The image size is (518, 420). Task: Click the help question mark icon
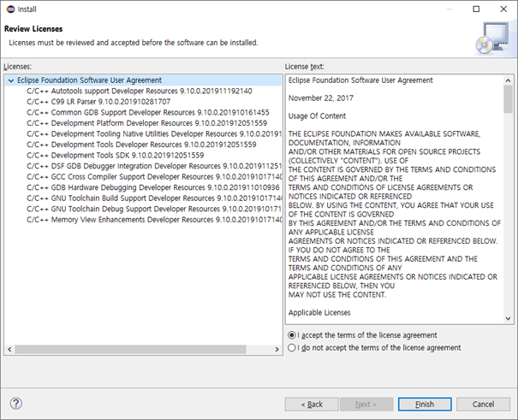tap(16, 403)
